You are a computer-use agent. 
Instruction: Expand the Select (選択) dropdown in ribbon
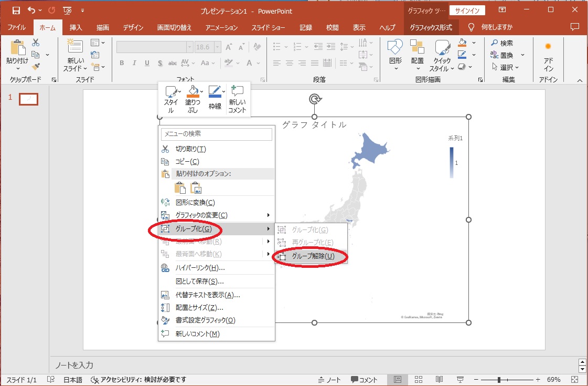tap(506, 67)
